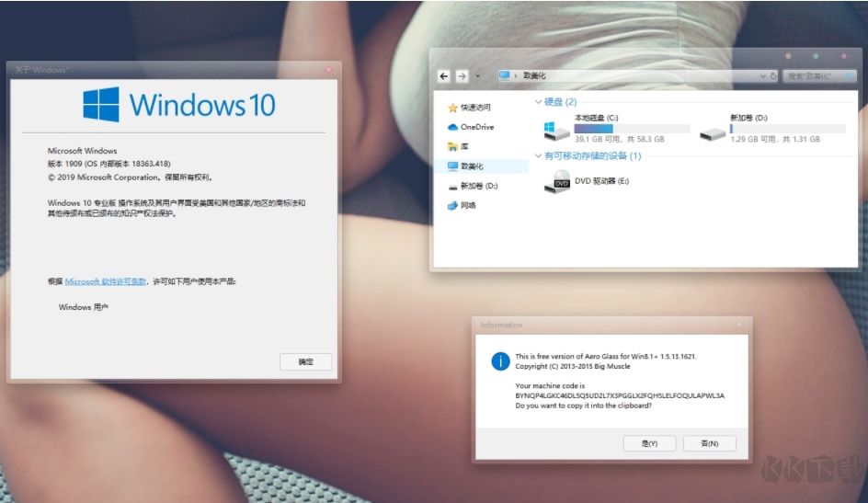
Task: Open 新加卷 (D:) drive icon in sidebar
Action: click(452, 187)
